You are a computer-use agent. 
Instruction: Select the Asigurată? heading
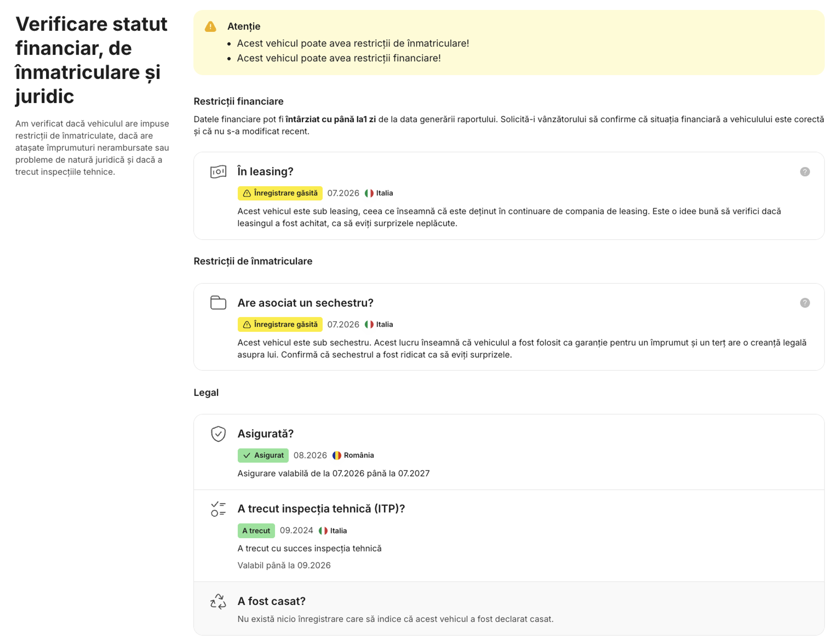265,434
